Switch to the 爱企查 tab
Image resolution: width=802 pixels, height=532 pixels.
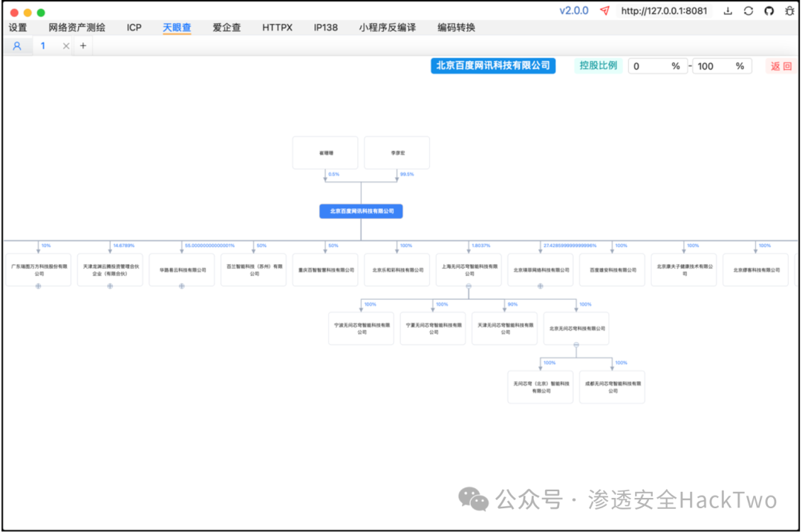click(226, 27)
